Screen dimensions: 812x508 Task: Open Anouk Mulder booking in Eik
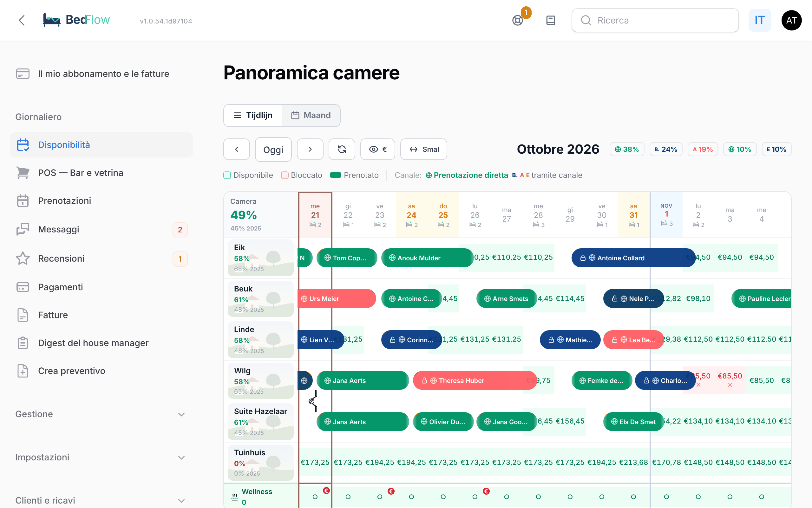coord(427,258)
